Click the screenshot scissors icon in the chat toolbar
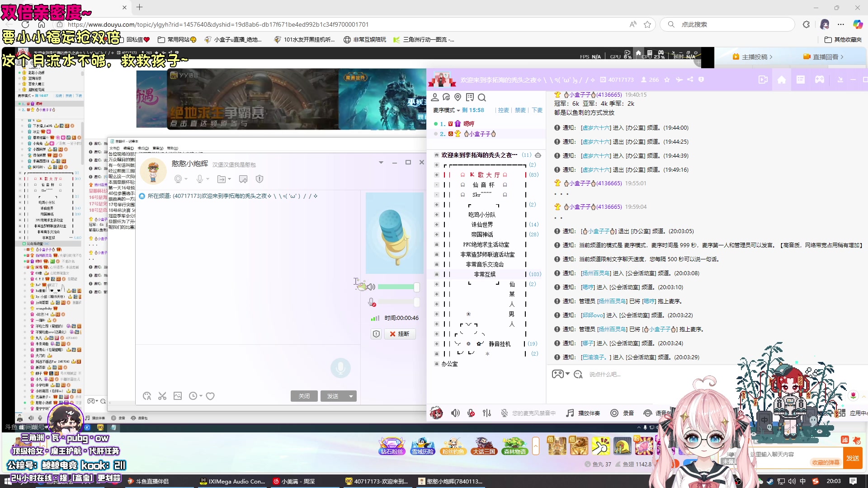This screenshot has height=488, width=868. point(162,396)
